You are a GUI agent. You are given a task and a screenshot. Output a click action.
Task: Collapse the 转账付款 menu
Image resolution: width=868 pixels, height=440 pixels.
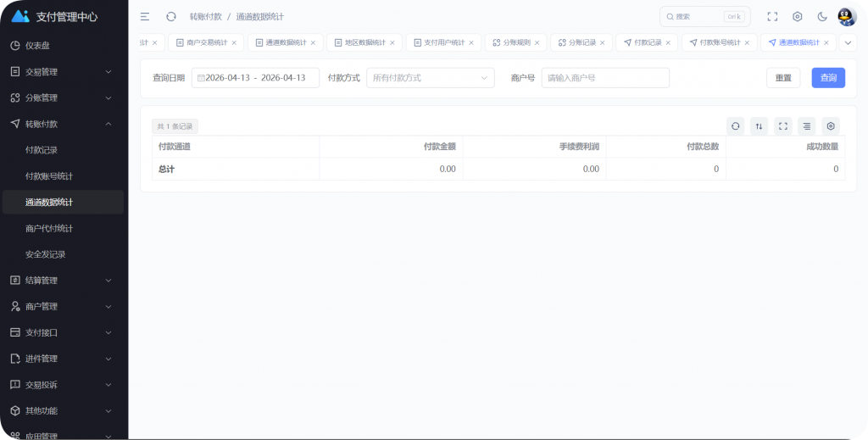[x=63, y=124]
